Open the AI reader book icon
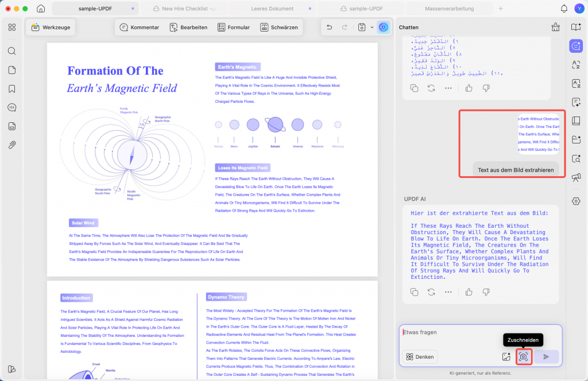 576,27
